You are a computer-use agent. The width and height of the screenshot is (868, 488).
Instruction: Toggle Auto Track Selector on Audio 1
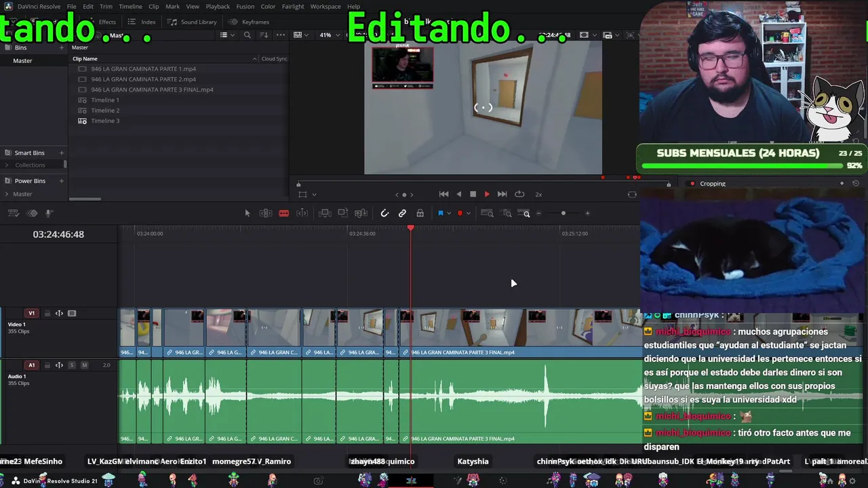pos(59,365)
